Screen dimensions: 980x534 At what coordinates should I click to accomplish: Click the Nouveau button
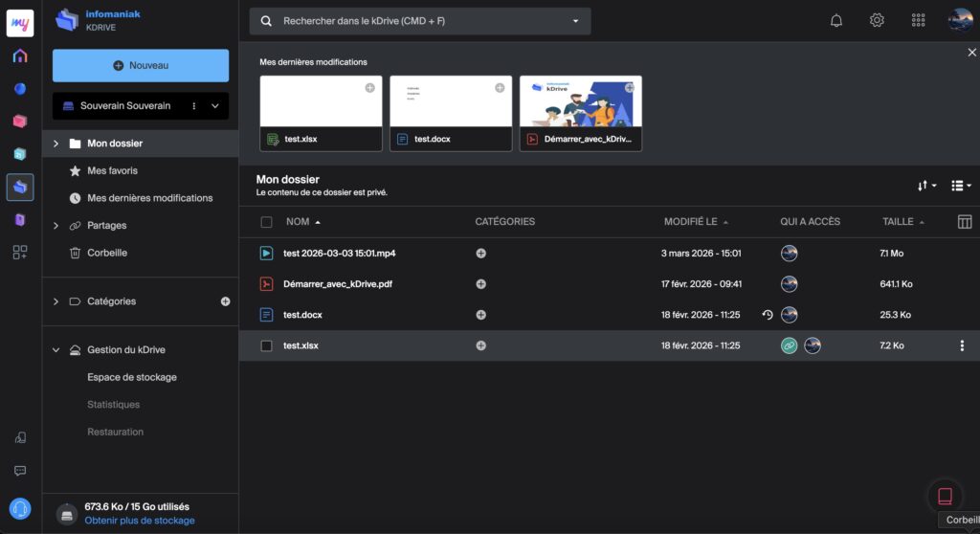point(141,65)
